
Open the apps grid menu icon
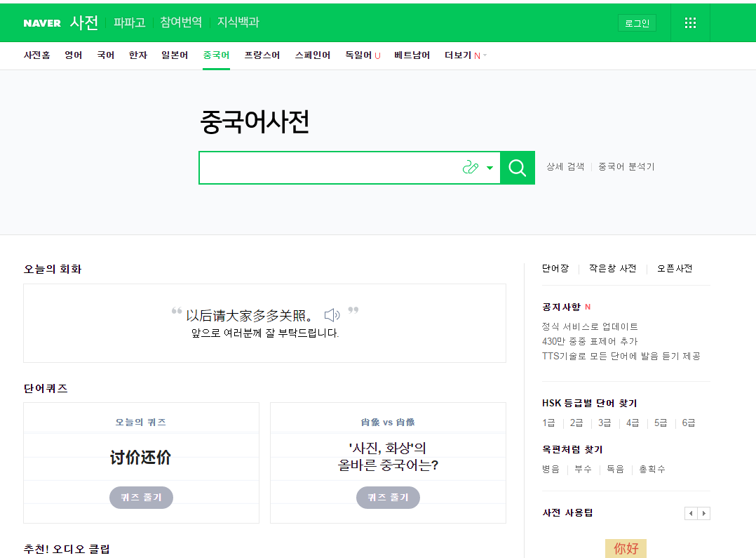690,22
